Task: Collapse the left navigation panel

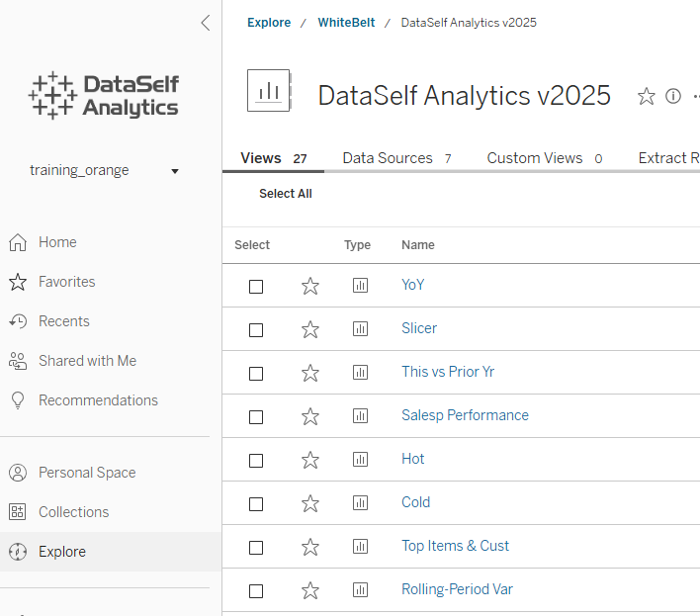Action: [206, 23]
